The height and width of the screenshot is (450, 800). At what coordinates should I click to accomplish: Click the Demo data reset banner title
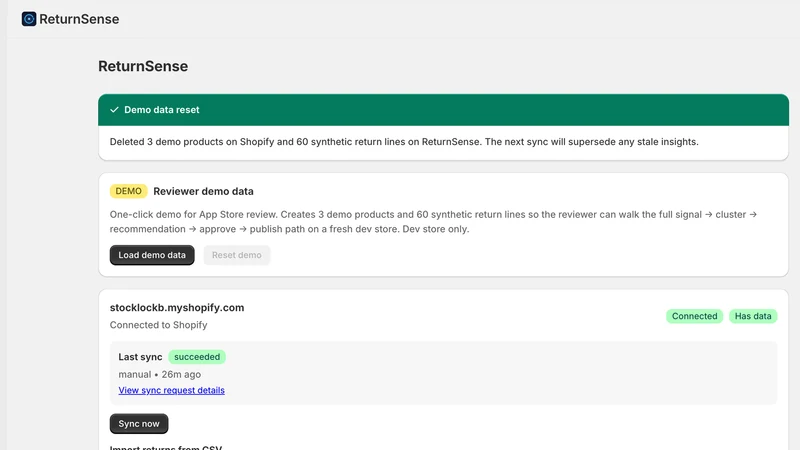(162, 110)
